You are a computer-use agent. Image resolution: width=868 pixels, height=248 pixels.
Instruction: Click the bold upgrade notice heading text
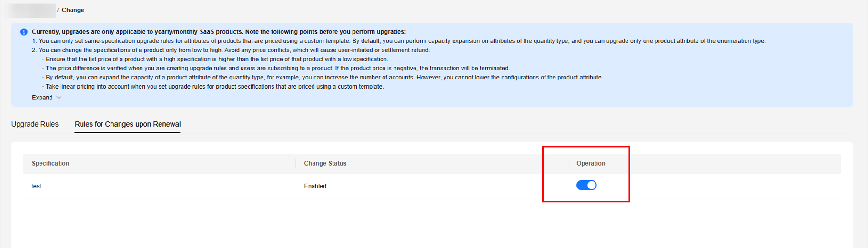tap(219, 32)
